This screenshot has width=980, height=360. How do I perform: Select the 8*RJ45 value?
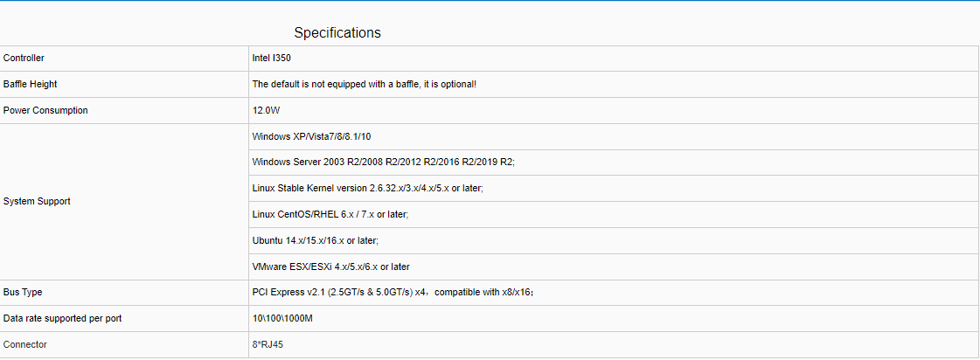tap(268, 345)
